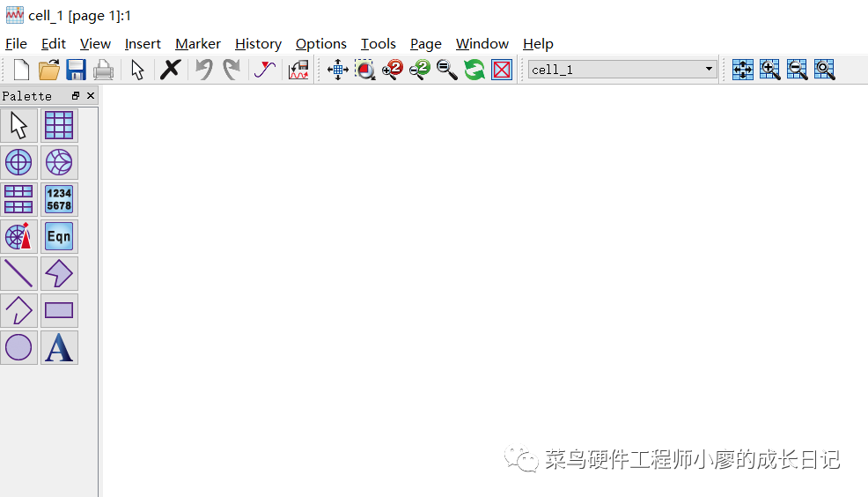
Task: Zoom out by two icon
Action: (x=420, y=70)
